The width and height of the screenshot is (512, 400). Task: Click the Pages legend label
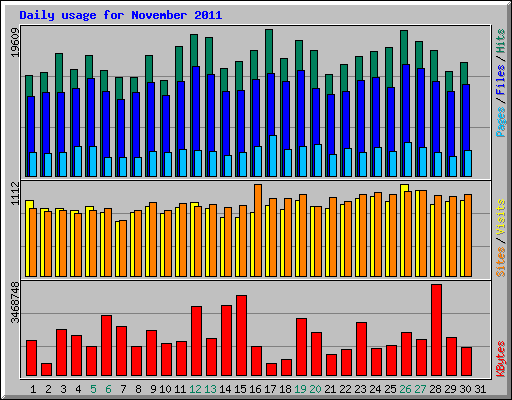click(501, 122)
